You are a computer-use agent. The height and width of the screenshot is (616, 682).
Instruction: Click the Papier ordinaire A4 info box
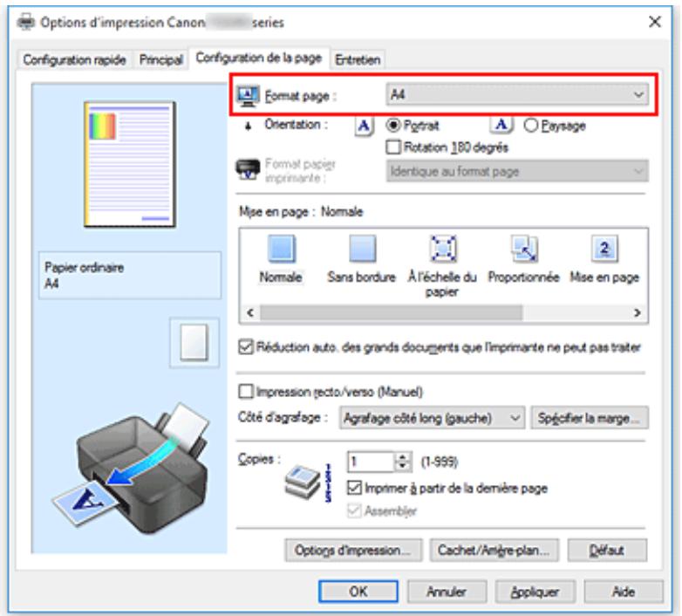click(x=130, y=276)
